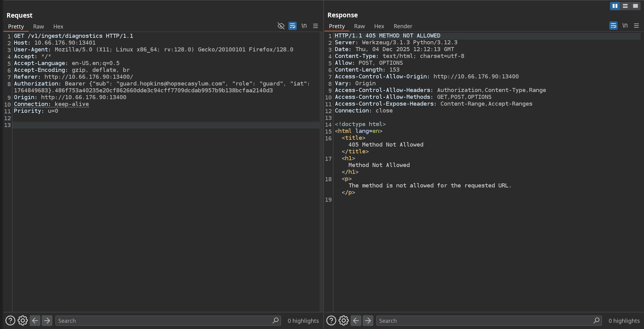Screen dimensions: 644x329
Task: Switch to side-by-side layout view
Action: coord(615,6)
